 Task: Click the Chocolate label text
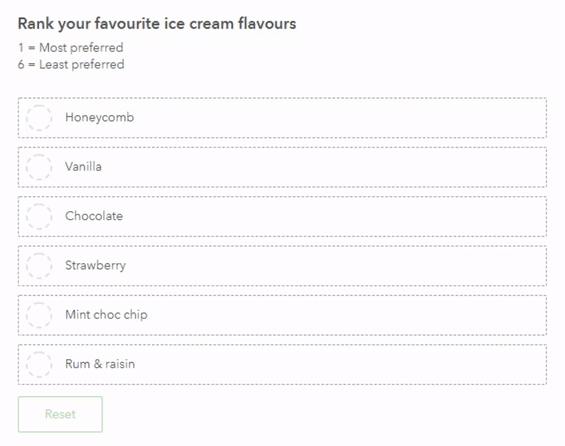94,216
